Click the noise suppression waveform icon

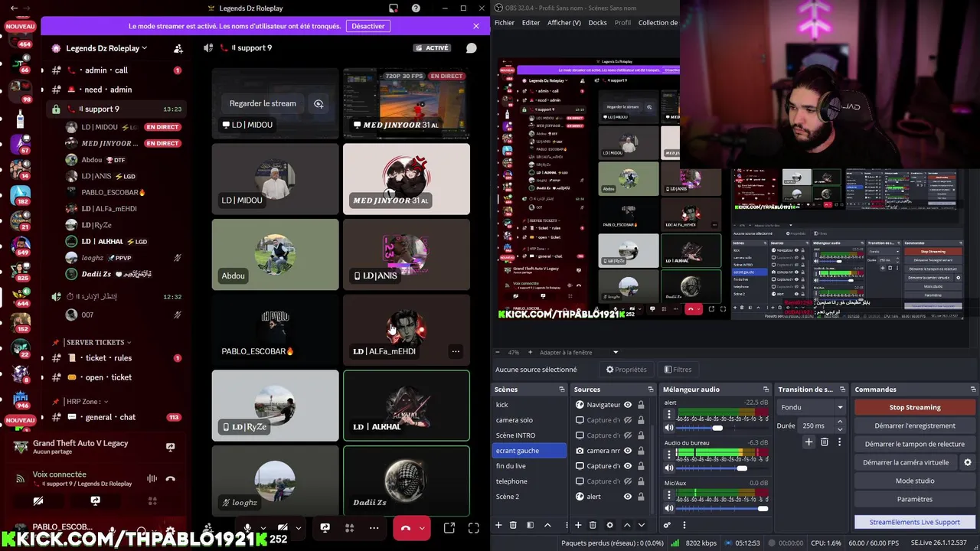tap(152, 479)
